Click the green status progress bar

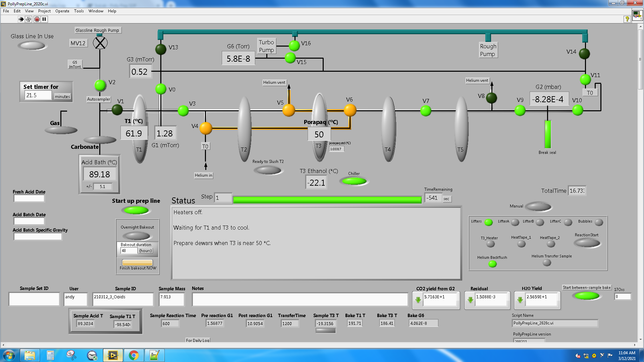(327, 200)
